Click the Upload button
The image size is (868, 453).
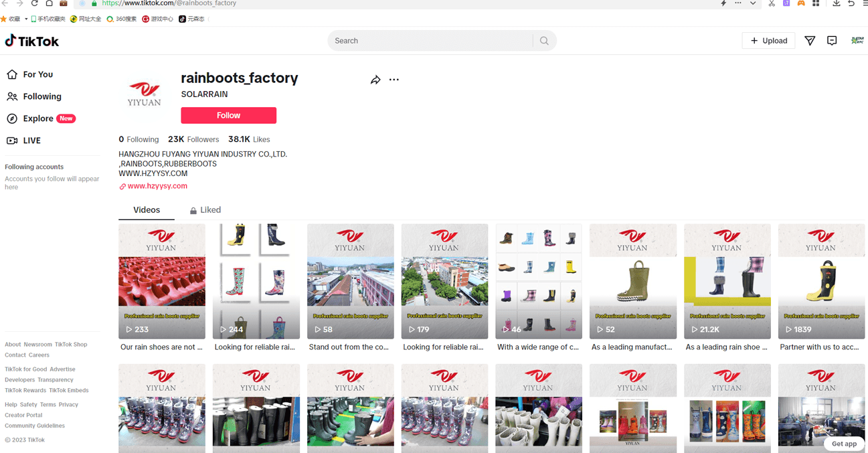(768, 41)
